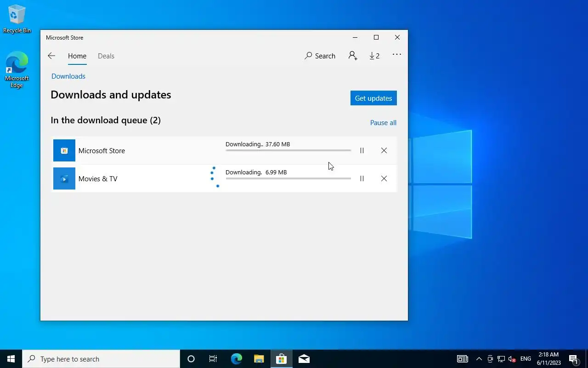Open the notification center icon
This screenshot has width=588, height=368.
(573, 359)
